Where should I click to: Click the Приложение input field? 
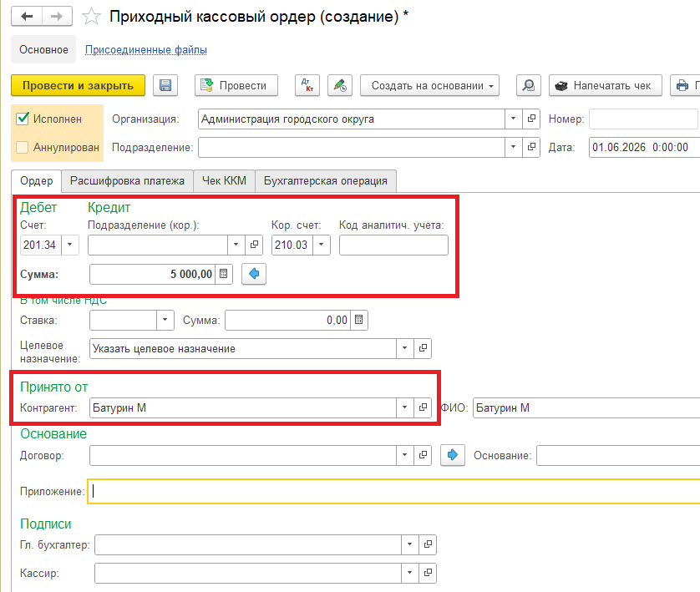click(393, 491)
